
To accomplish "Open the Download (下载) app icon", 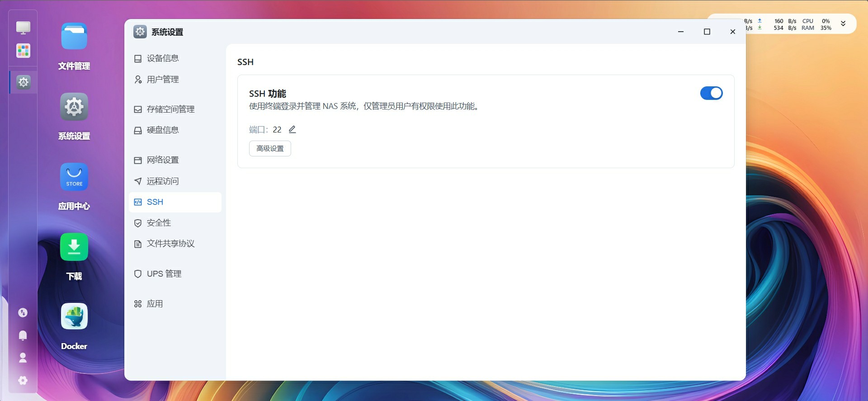I will click(x=74, y=247).
